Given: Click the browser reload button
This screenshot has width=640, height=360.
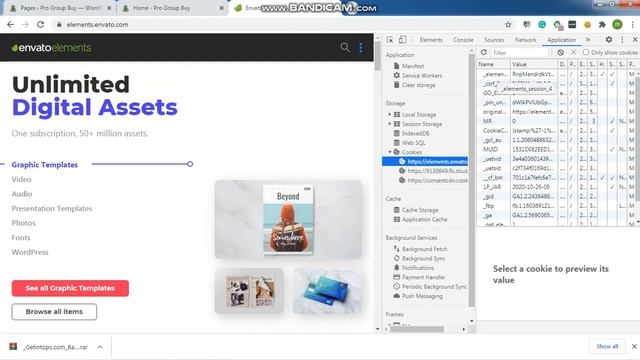Looking at the screenshot, I should pyautogui.click(x=40, y=24).
